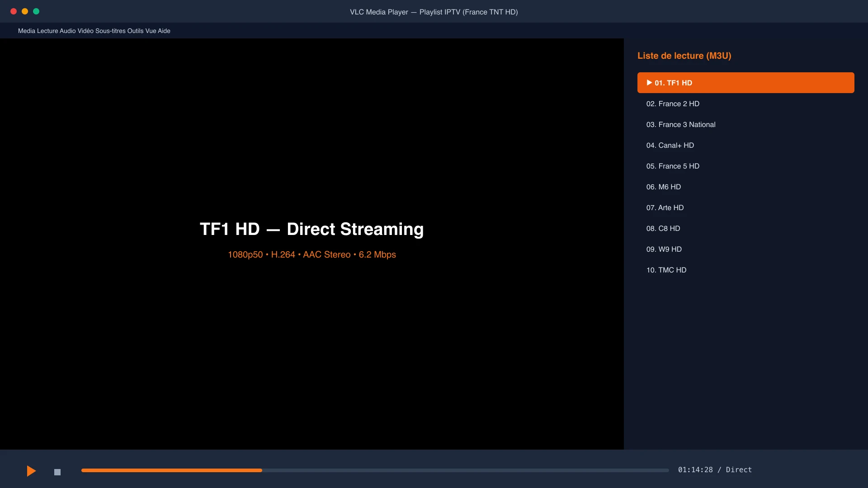Click the 01:14:28 / Direct time display
This screenshot has height=488, width=868.
tap(715, 470)
